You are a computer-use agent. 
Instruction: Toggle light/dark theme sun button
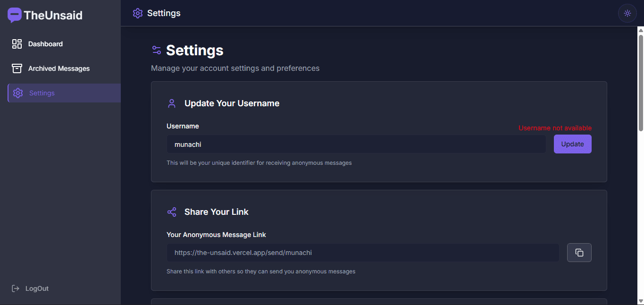click(627, 13)
